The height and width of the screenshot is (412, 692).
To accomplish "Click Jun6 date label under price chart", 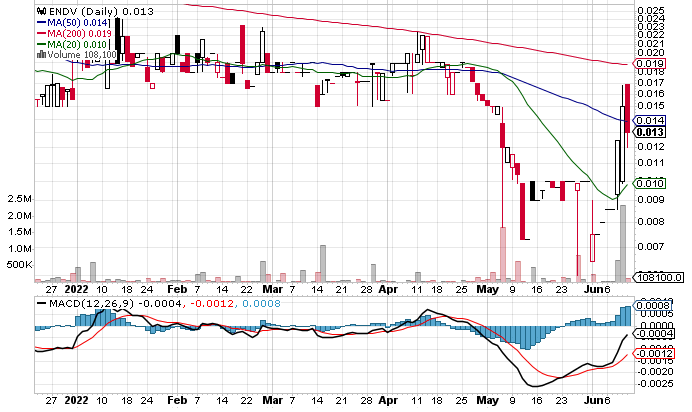I will [597, 289].
